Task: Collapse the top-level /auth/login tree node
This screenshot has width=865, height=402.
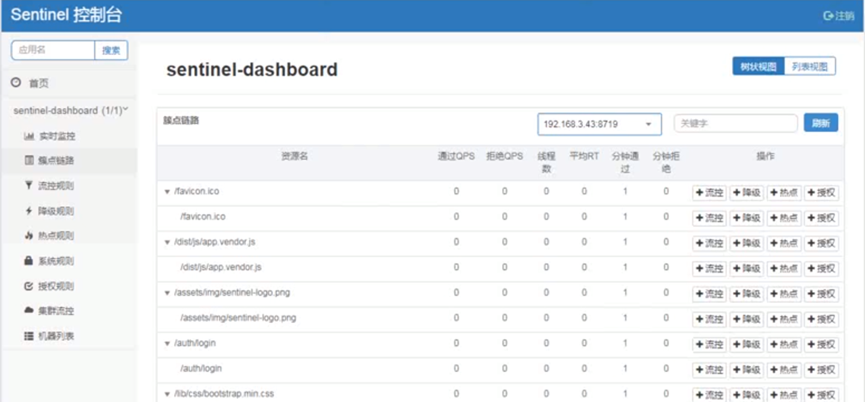Action: (167, 344)
